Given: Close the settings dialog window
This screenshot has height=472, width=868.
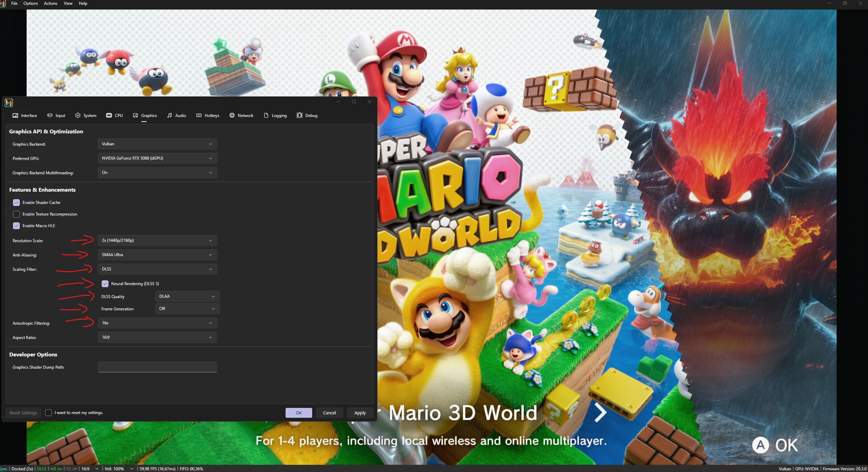Looking at the screenshot, I should (370, 102).
